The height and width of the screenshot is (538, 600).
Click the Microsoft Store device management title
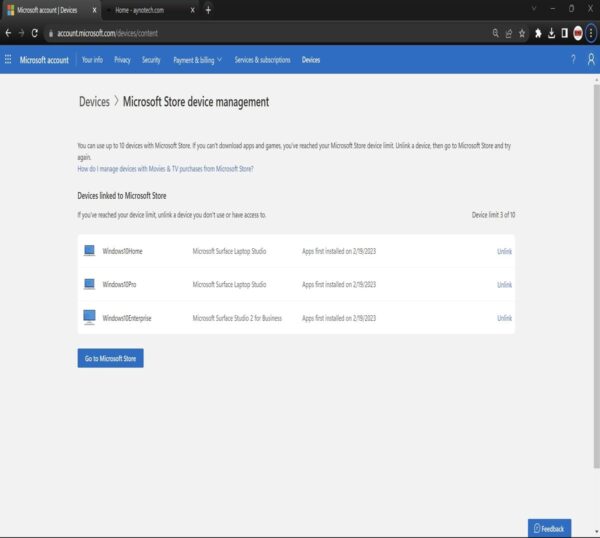tap(196, 102)
